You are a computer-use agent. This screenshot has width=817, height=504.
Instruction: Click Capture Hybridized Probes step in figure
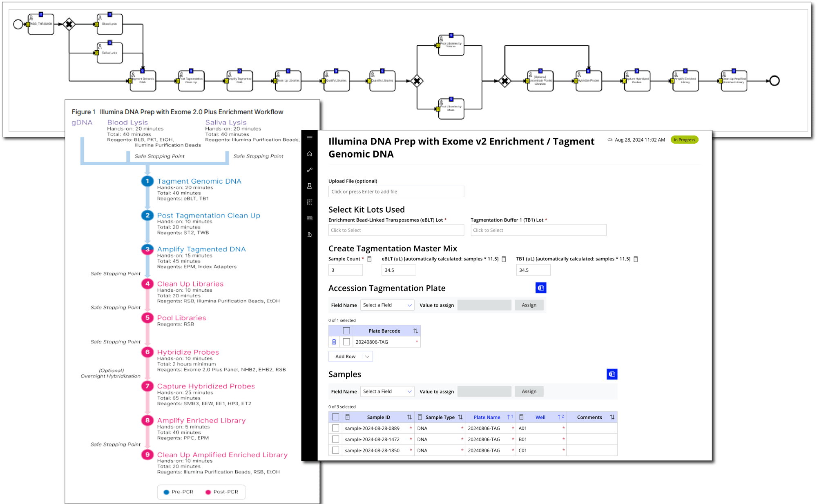[x=206, y=386]
